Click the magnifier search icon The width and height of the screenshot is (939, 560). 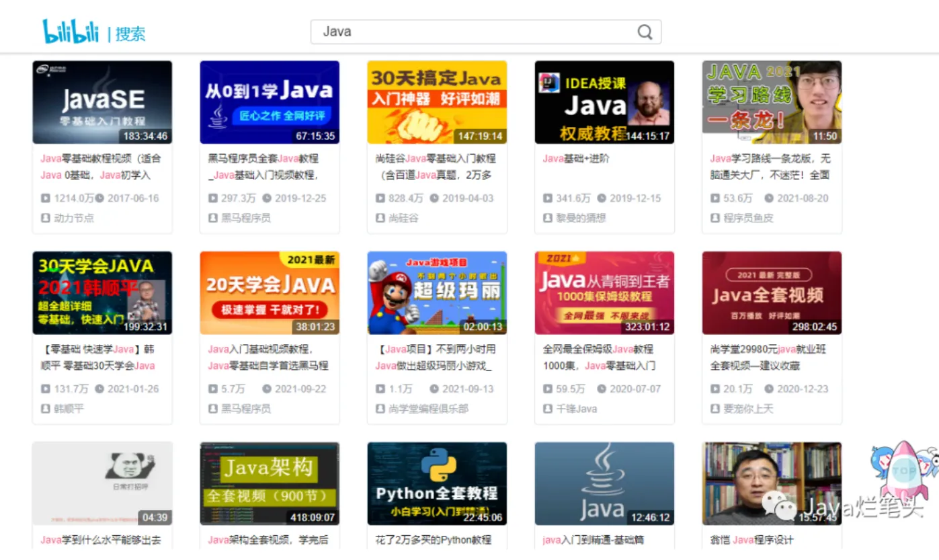coord(645,32)
